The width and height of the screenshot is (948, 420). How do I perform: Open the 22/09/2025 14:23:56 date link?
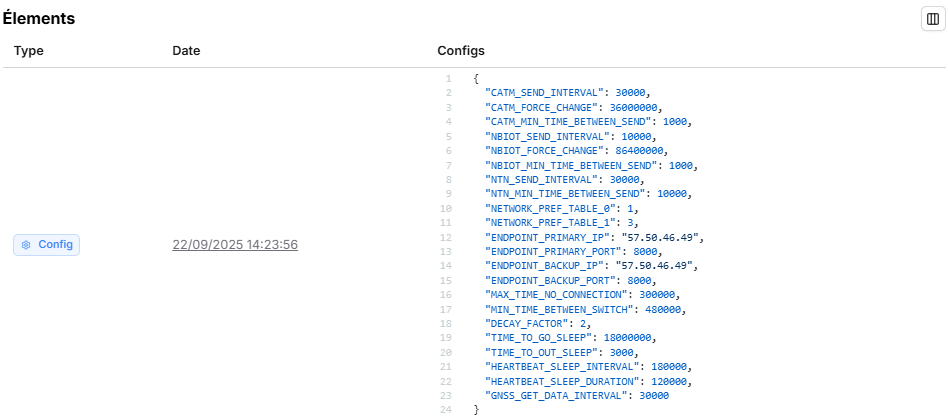click(235, 245)
